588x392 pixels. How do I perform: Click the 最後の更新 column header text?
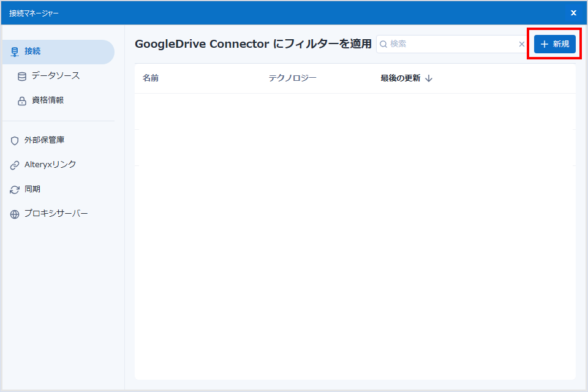(400, 78)
